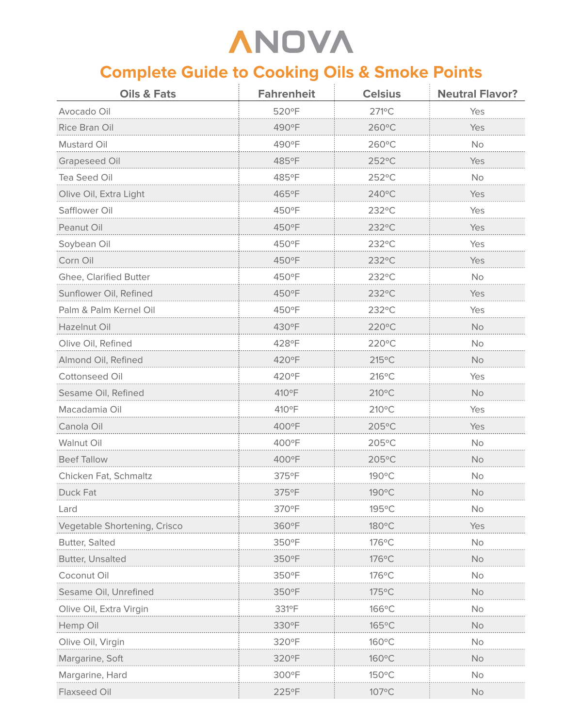Click the Avocado Oil row label
The height and width of the screenshot is (728, 582).
[x=84, y=111]
